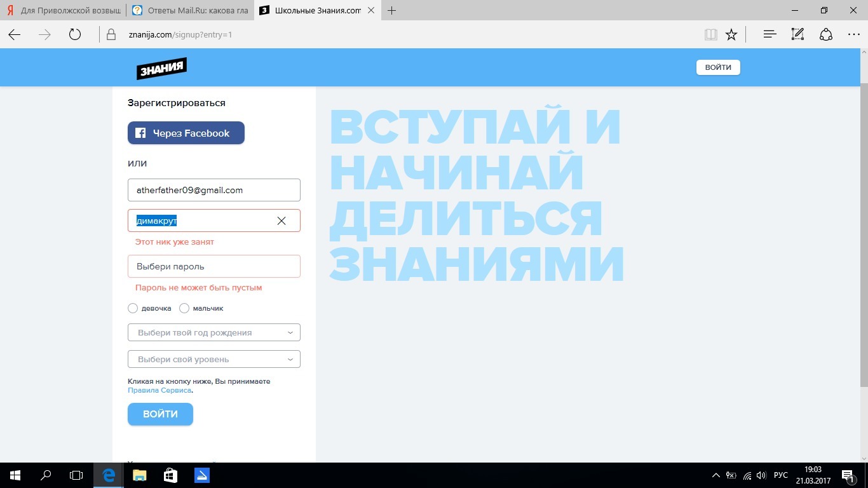Image resolution: width=868 pixels, height=488 pixels.
Task: Click the Через Facebook button
Action: (186, 133)
